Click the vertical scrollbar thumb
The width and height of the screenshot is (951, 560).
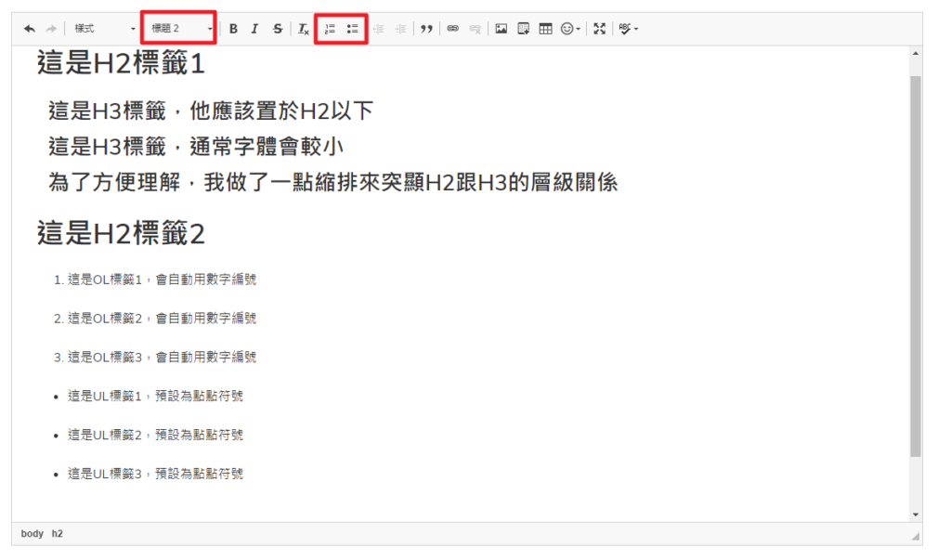[916, 267]
